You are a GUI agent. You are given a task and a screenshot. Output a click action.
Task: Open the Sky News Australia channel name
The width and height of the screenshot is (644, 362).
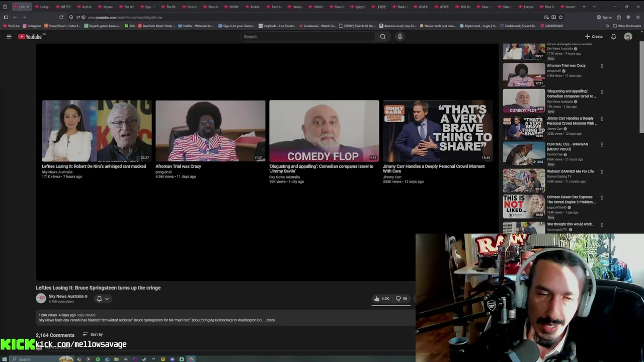66,296
